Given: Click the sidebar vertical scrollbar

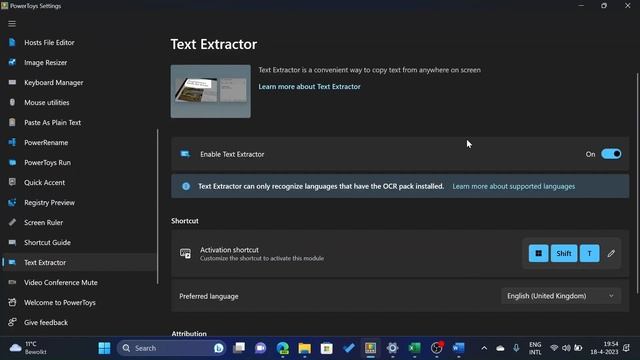Looking at the screenshot, I should tap(158, 207).
